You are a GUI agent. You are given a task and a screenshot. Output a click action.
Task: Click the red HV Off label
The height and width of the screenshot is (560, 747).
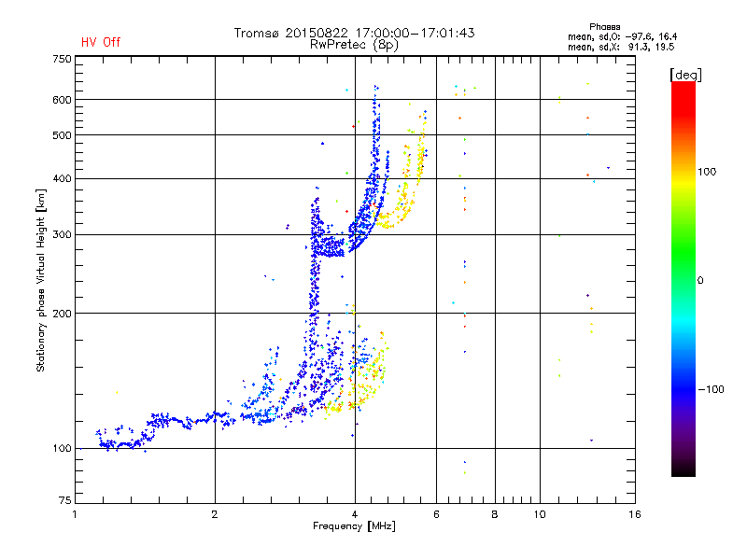(101, 42)
